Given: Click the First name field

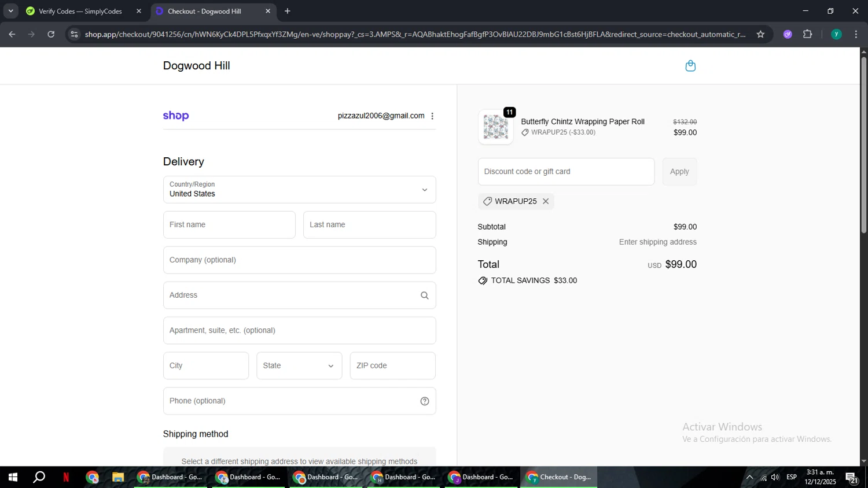Looking at the screenshot, I should pyautogui.click(x=229, y=225).
